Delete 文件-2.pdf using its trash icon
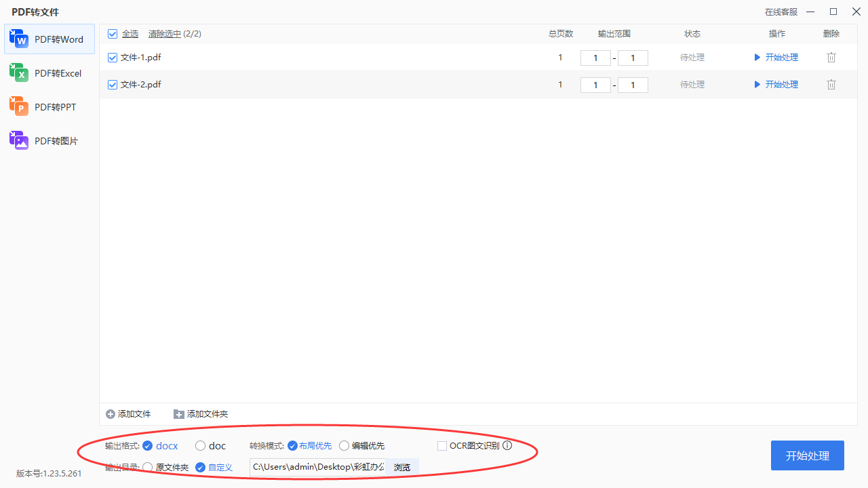 point(831,85)
